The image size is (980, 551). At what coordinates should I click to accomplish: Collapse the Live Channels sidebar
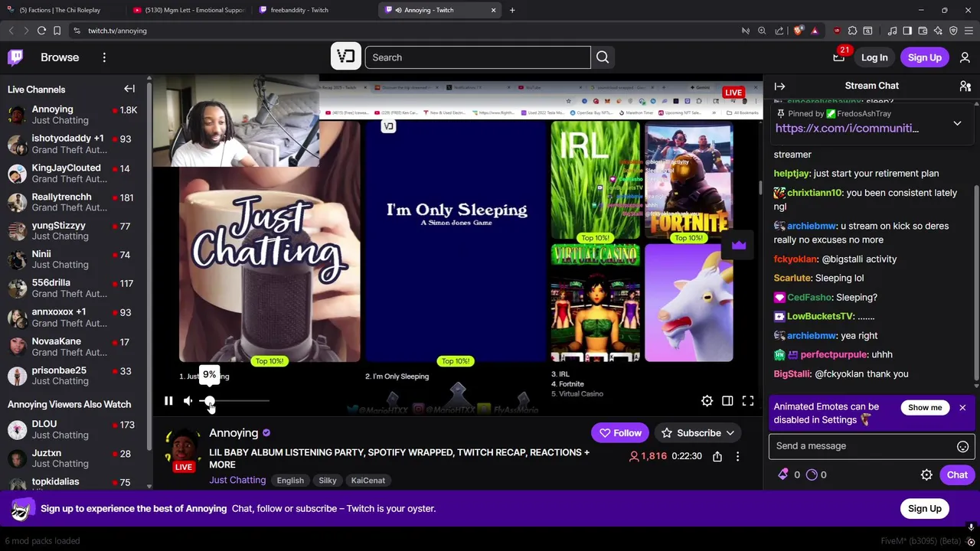129,89
